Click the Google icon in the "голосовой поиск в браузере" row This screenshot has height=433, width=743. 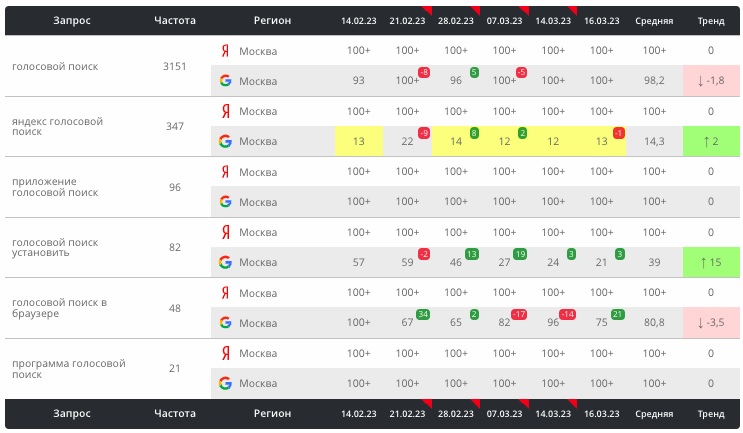[x=225, y=323]
